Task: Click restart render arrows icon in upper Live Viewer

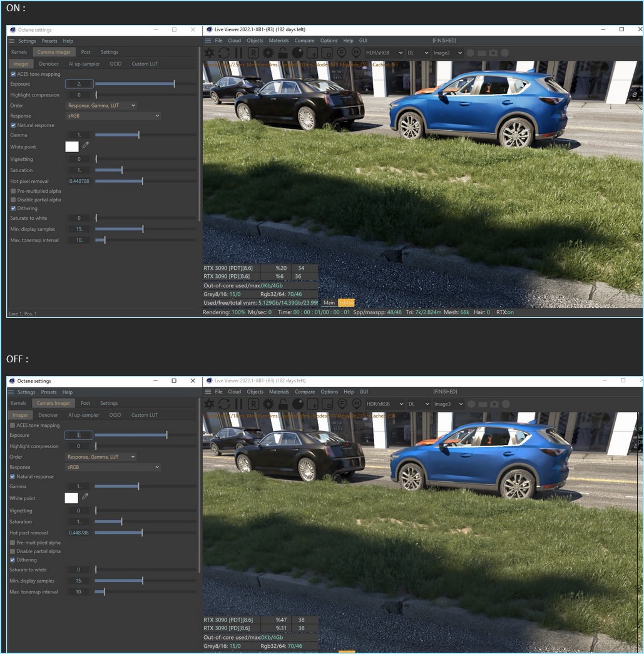Action: 224,53
